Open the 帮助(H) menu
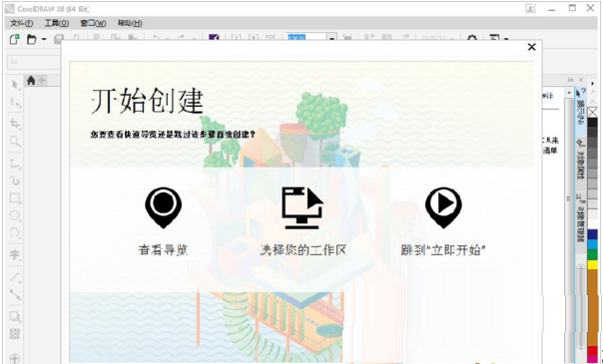The width and height of the screenshot is (603, 364). pyautogui.click(x=130, y=23)
